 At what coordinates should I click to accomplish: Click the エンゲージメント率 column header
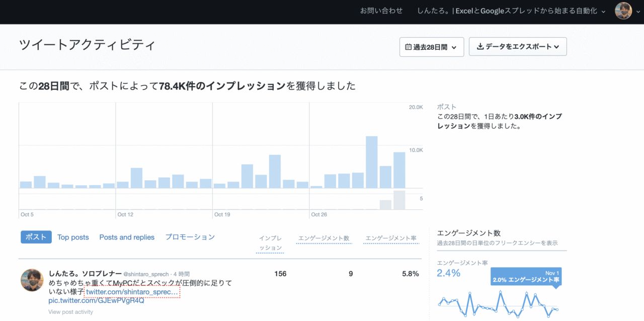391,238
